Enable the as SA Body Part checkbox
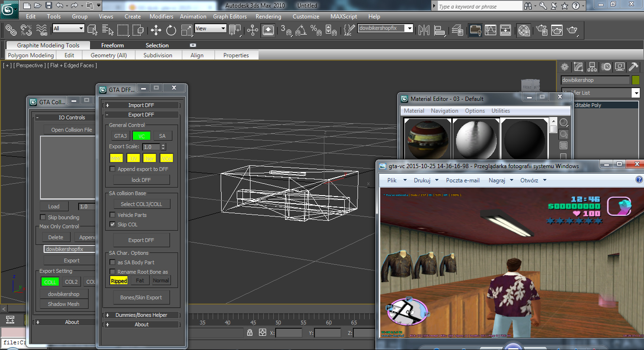Image resolution: width=644 pixels, height=350 pixels. tap(112, 262)
